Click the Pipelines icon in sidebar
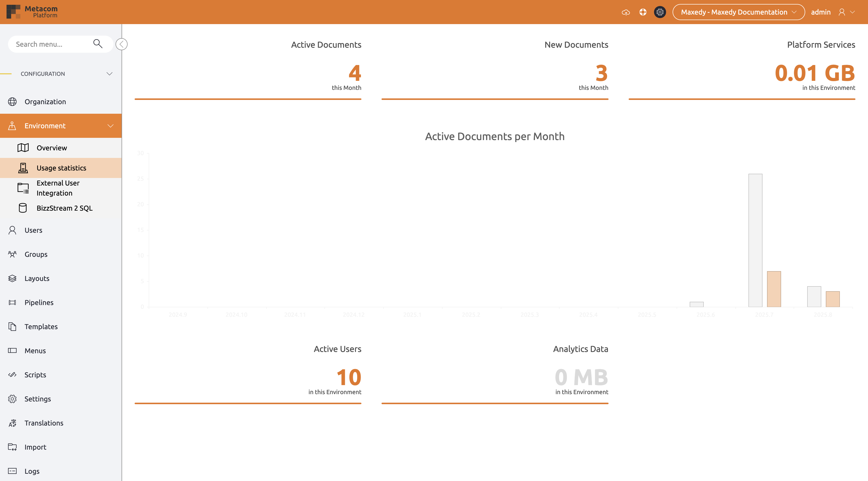The width and height of the screenshot is (868, 481). click(13, 303)
